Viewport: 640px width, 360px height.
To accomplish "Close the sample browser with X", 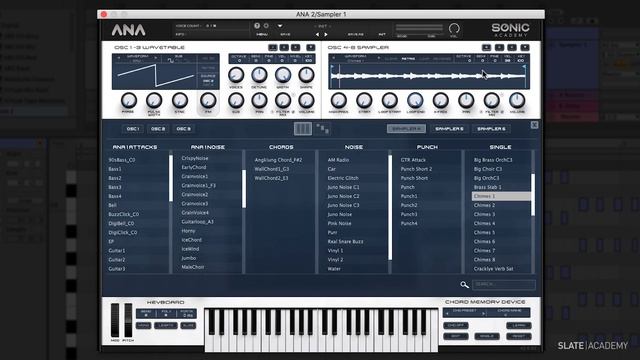I will (534, 125).
